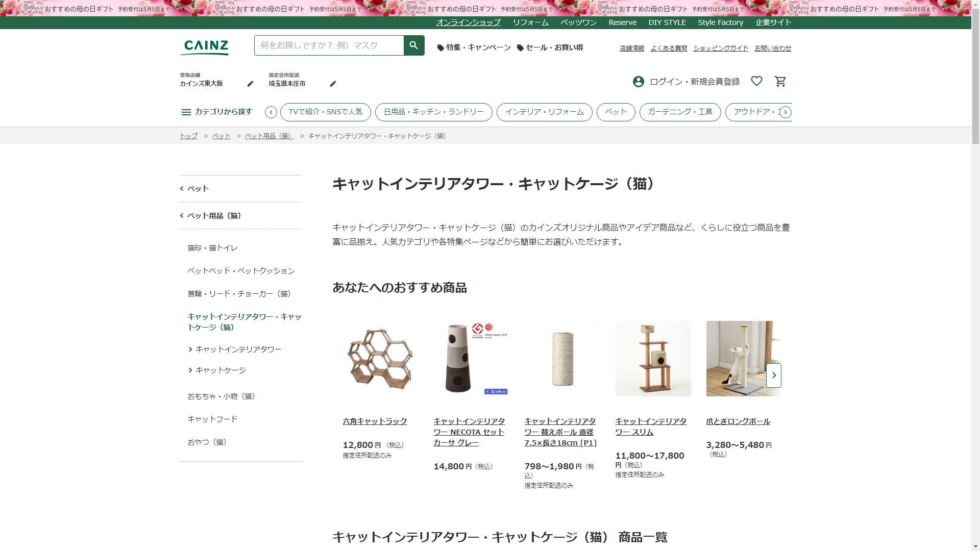Select ペット category pill
The width and height of the screenshot is (980, 551).
click(x=616, y=112)
